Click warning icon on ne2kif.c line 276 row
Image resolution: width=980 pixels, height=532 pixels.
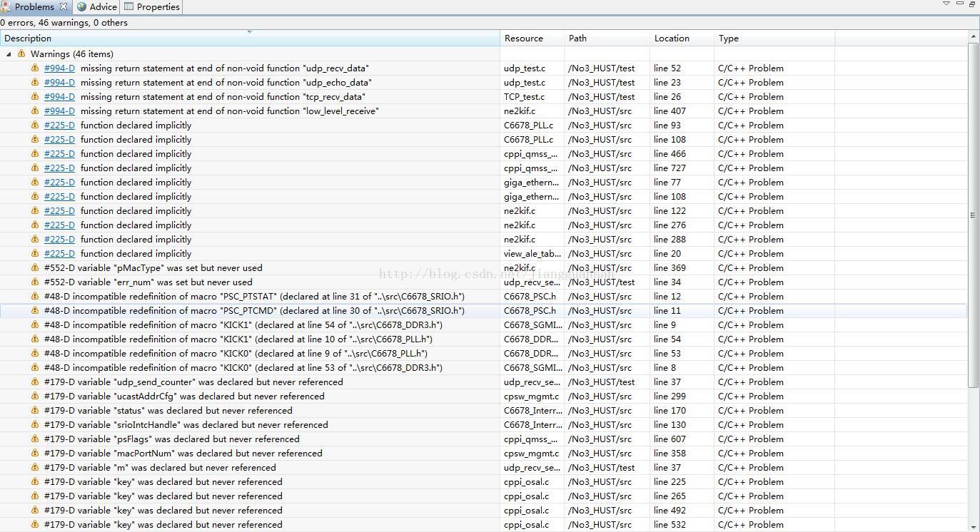(35, 225)
